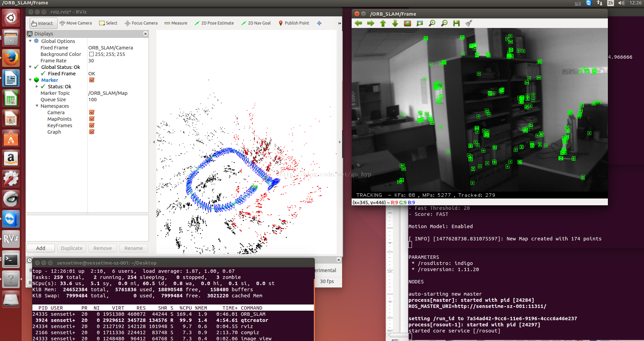Image resolution: width=644 pixels, height=341 pixels.
Task: Open Ubuntu Software Center from the dock
Action: point(11,139)
